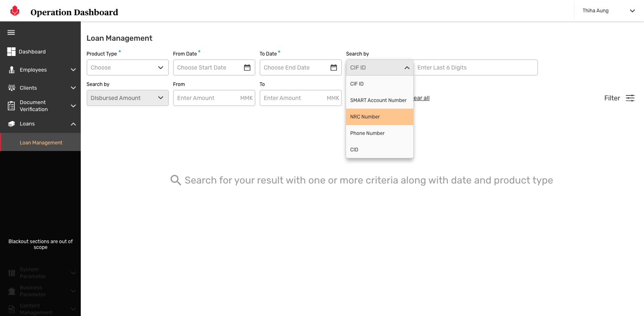The width and height of the screenshot is (644, 316).
Task: Click the Search for your result message
Action: coord(369,180)
